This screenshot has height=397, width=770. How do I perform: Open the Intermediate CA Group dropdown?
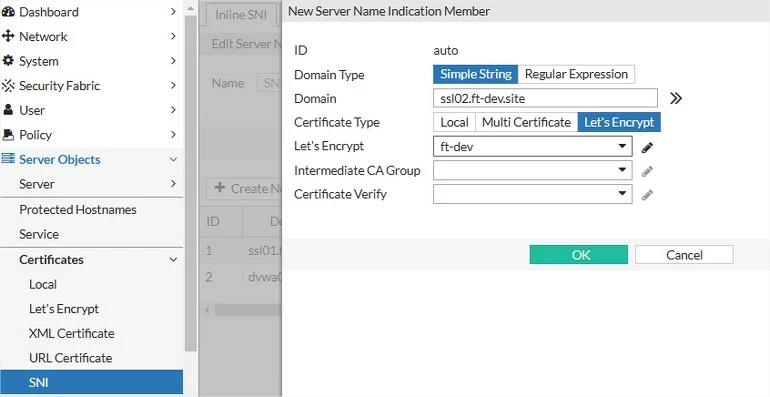[532, 170]
